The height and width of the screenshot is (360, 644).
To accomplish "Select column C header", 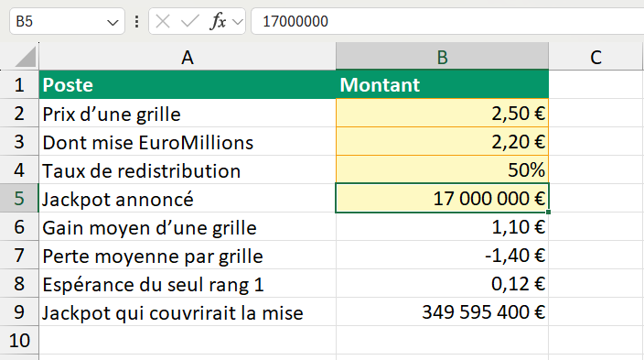I will pos(596,57).
